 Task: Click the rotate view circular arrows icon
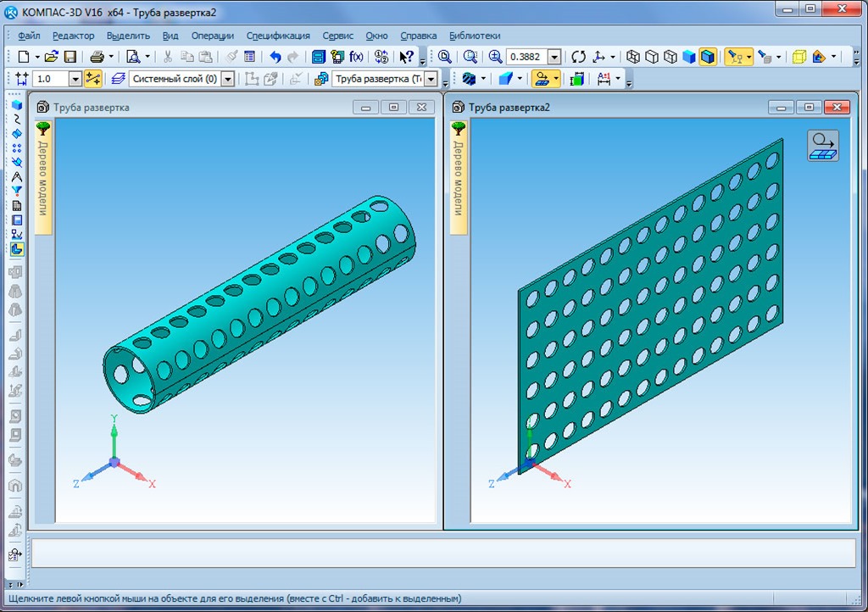pos(578,57)
